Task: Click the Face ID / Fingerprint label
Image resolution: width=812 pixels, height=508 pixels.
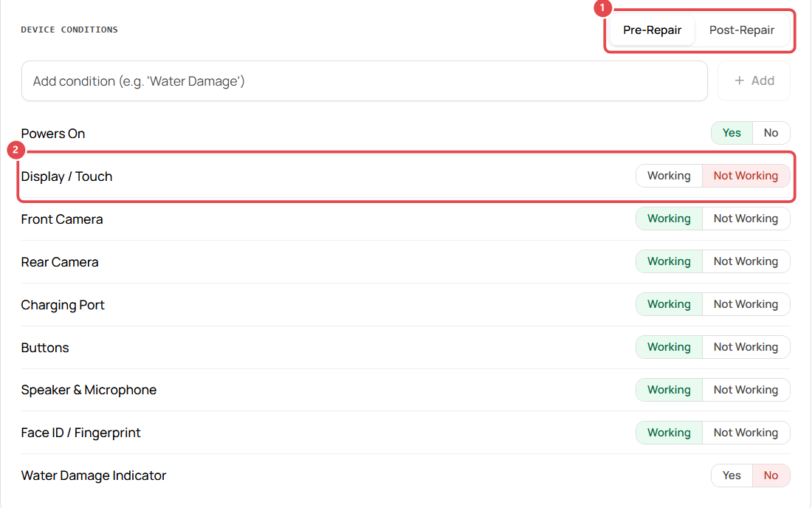Action: pos(80,433)
